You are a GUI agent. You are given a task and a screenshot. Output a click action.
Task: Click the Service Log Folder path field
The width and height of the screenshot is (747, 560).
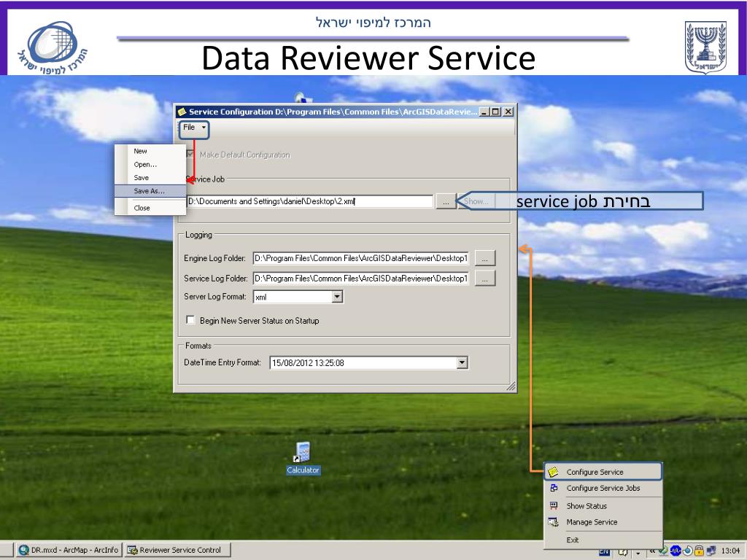[x=360, y=278]
